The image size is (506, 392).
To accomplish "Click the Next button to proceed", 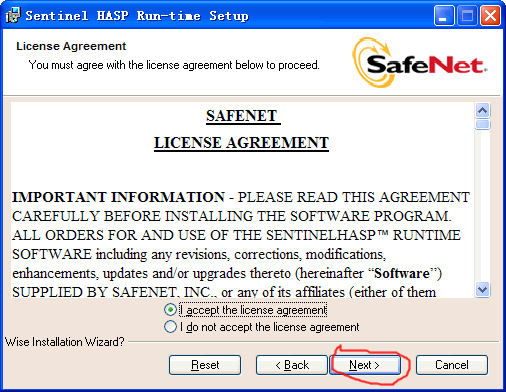I will (x=365, y=365).
